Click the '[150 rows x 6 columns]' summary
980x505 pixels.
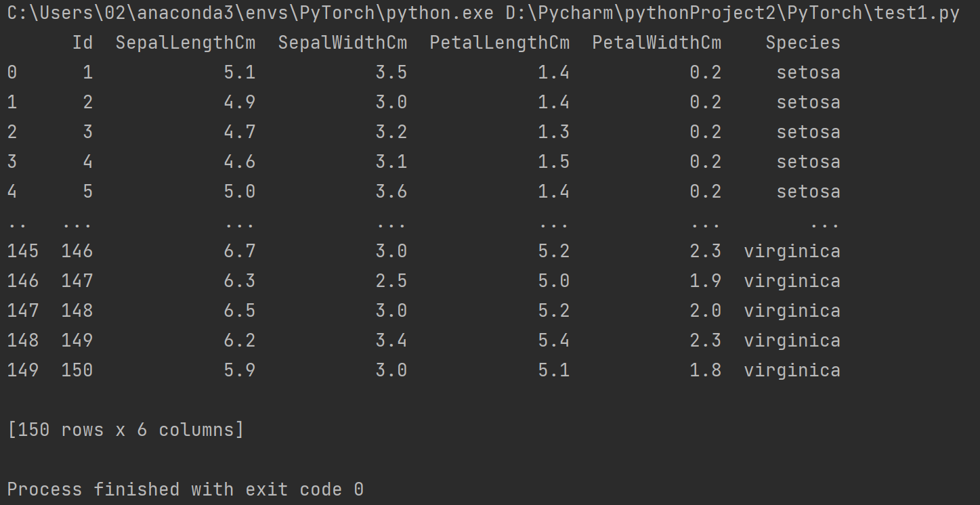pyautogui.click(x=126, y=430)
